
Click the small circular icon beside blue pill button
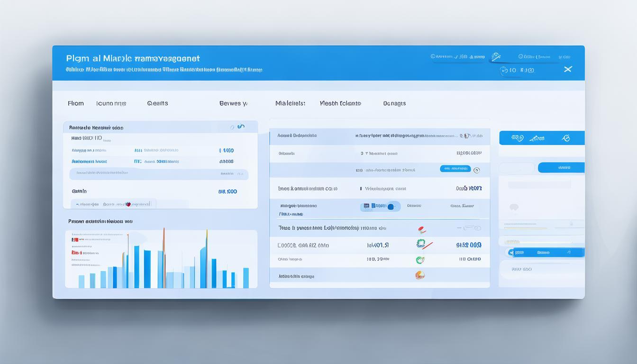click(x=477, y=170)
